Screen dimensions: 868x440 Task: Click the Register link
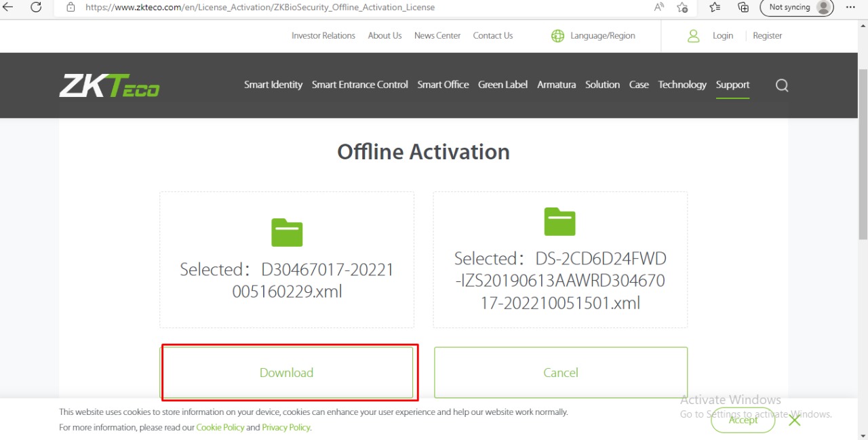[x=767, y=36]
